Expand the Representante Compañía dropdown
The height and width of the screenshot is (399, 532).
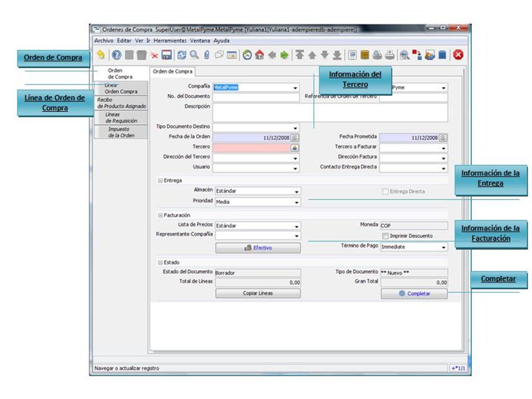click(x=296, y=236)
